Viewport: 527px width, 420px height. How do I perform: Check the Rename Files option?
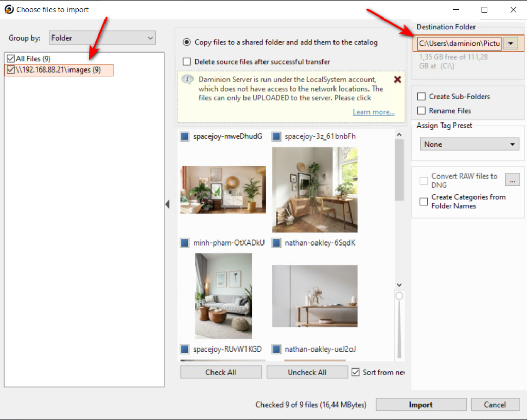(422, 111)
